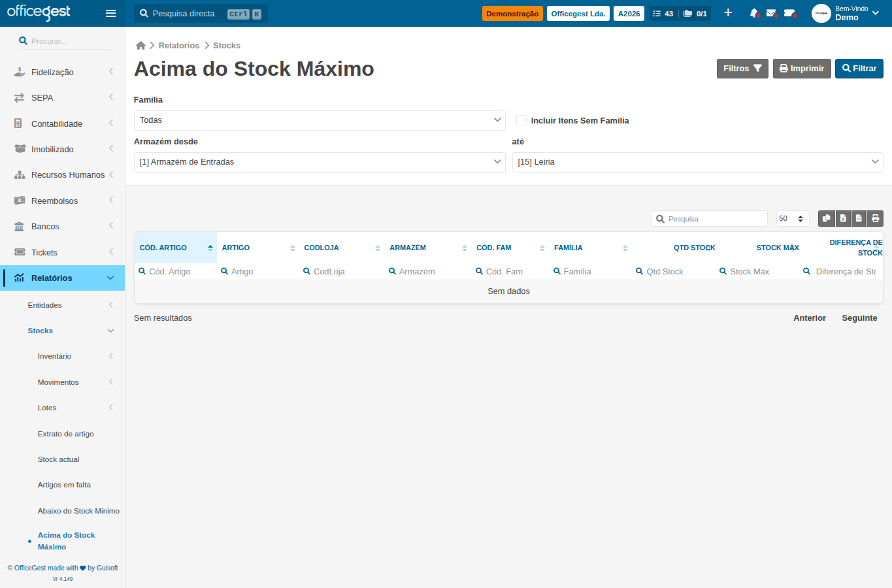The width and height of the screenshot is (892, 588).
Task: Click the user avatar picture
Action: click(821, 13)
